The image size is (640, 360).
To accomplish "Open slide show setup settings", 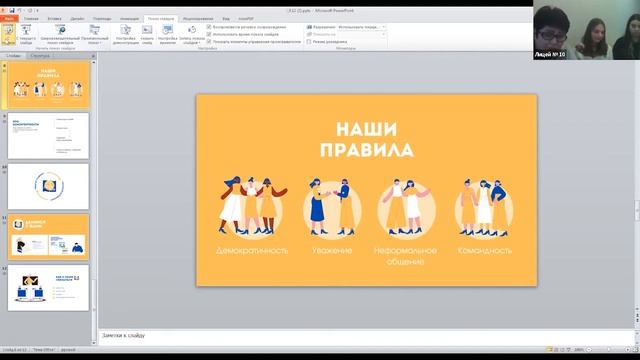I will 126,34.
